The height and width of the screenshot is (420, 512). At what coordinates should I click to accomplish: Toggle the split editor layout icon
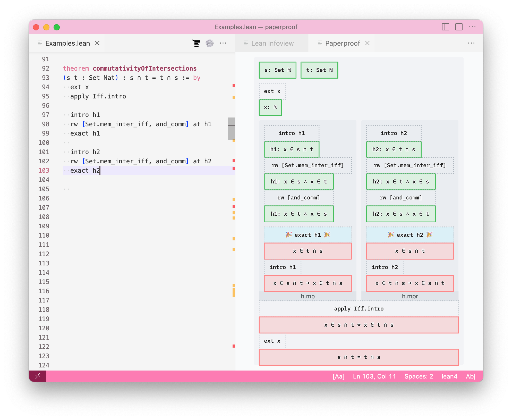pyautogui.click(x=446, y=27)
